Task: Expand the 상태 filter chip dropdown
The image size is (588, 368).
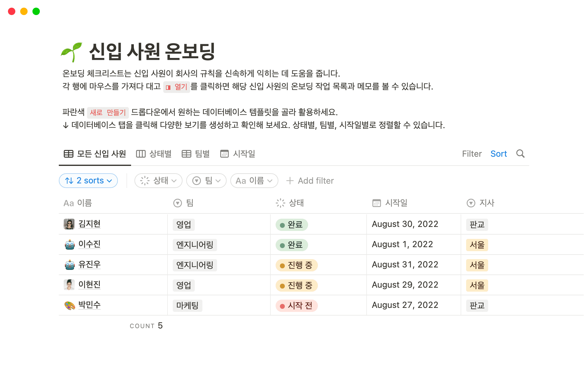Action: 158,180
